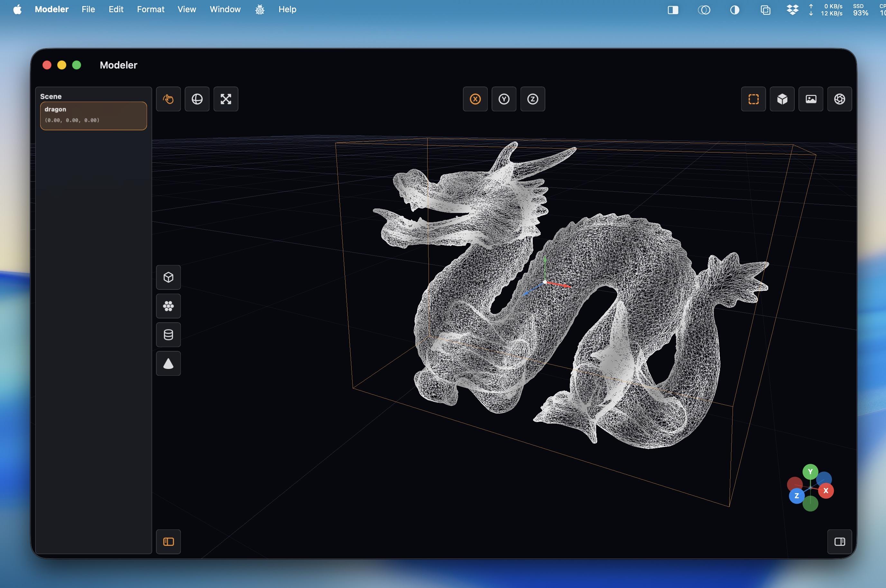Snap view to the dim negative X axis
The height and width of the screenshot is (588, 886).
pos(795,484)
